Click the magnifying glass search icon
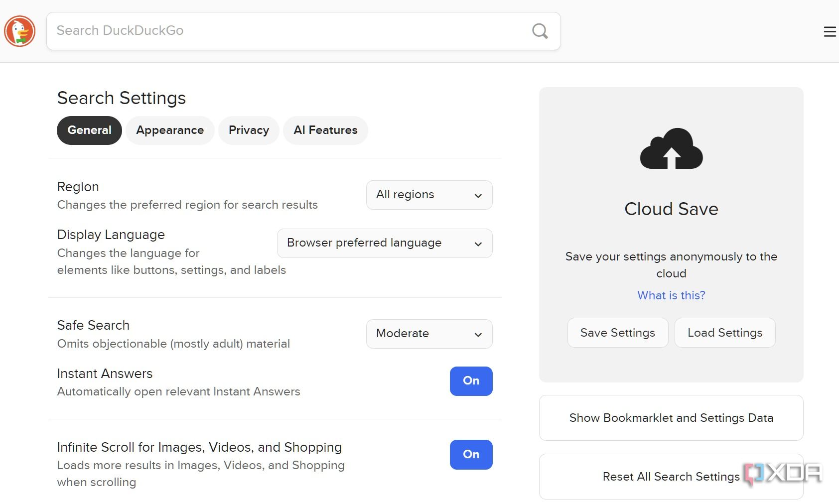Screen dimensions: 839x504 pos(540,31)
